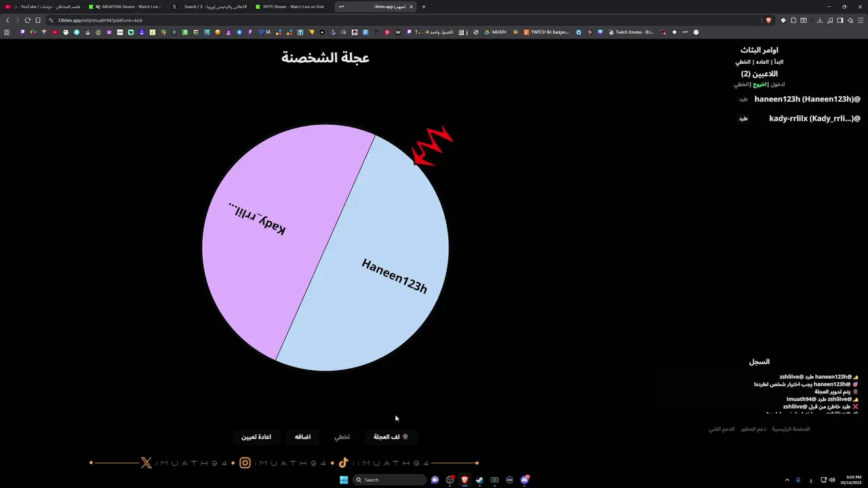Screen dimensions: 868x488
Task: Close the active l3bhm.app tab
Action: pos(411,7)
